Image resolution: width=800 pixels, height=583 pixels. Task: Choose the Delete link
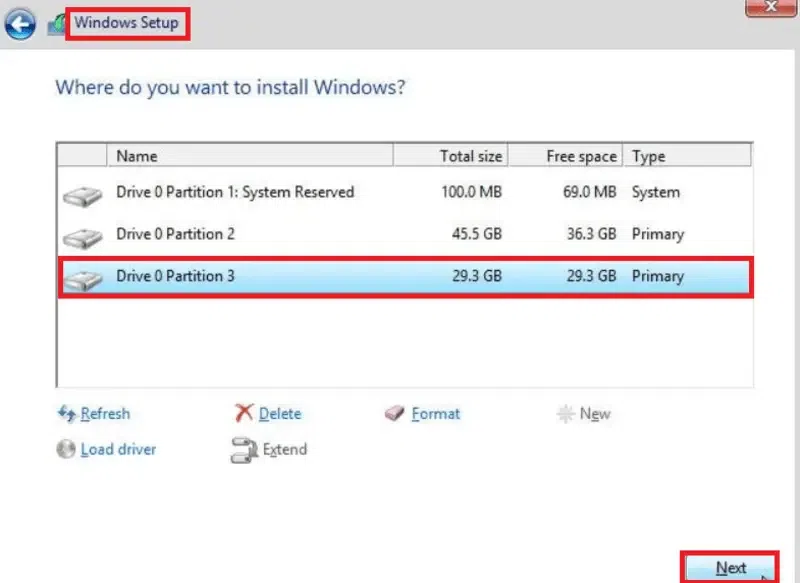pyautogui.click(x=280, y=414)
